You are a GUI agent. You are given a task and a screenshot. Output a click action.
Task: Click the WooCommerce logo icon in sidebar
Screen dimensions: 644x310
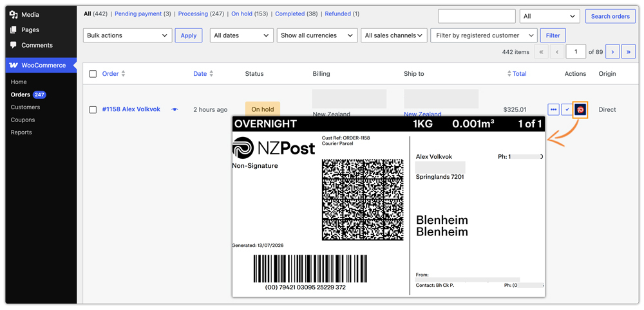pos(14,65)
